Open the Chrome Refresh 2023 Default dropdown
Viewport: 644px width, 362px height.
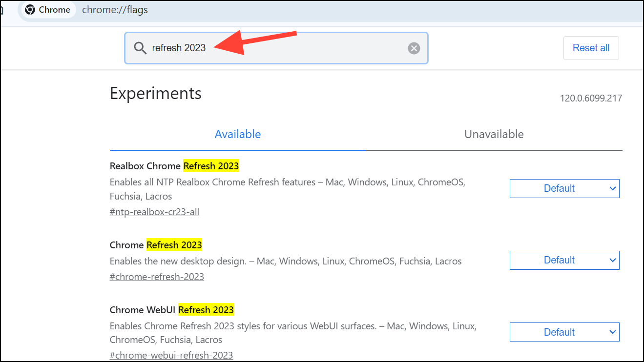coord(564,260)
